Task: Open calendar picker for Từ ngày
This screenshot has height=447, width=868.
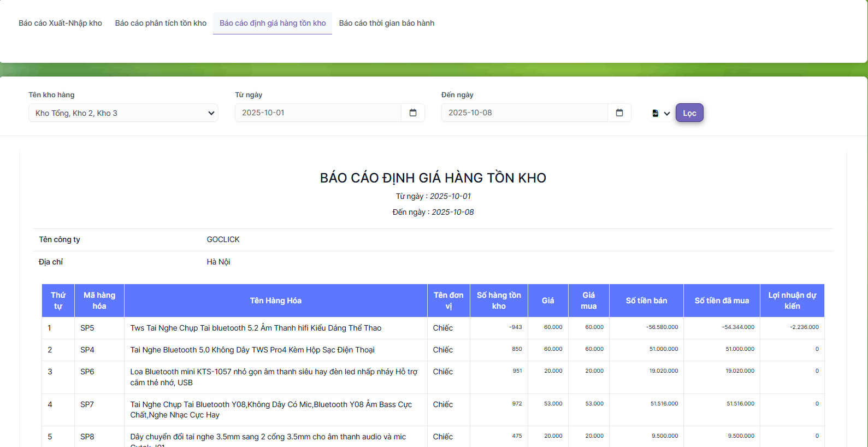Action: coord(413,113)
